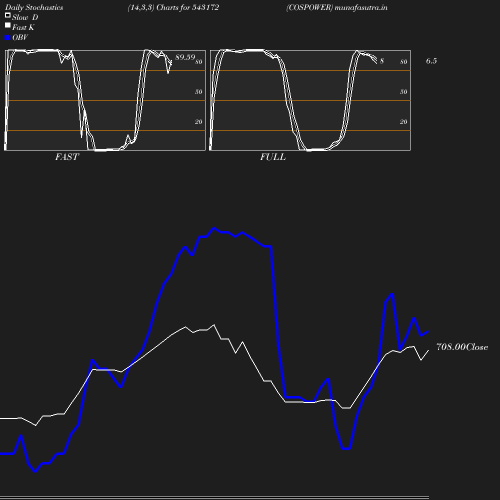Click the peak of the blue OBV line
The image size is (500, 500).
(x=214, y=229)
